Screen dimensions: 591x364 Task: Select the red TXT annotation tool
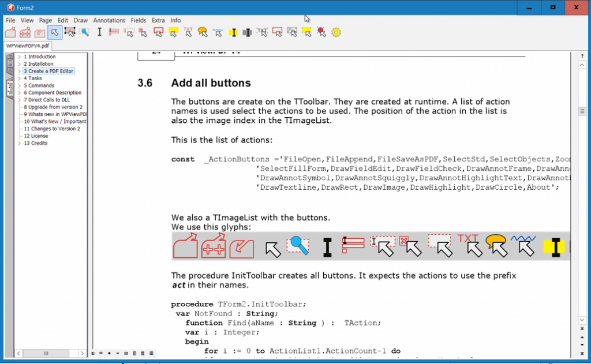tap(188, 32)
